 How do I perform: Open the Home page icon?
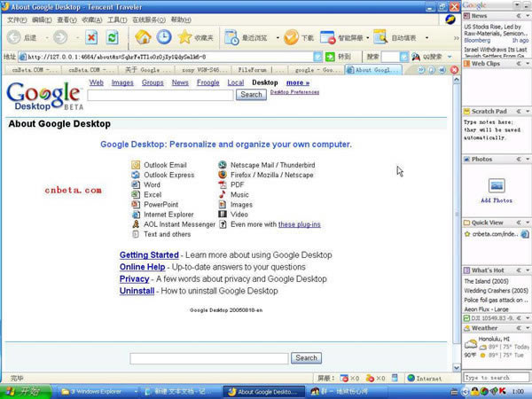point(143,37)
